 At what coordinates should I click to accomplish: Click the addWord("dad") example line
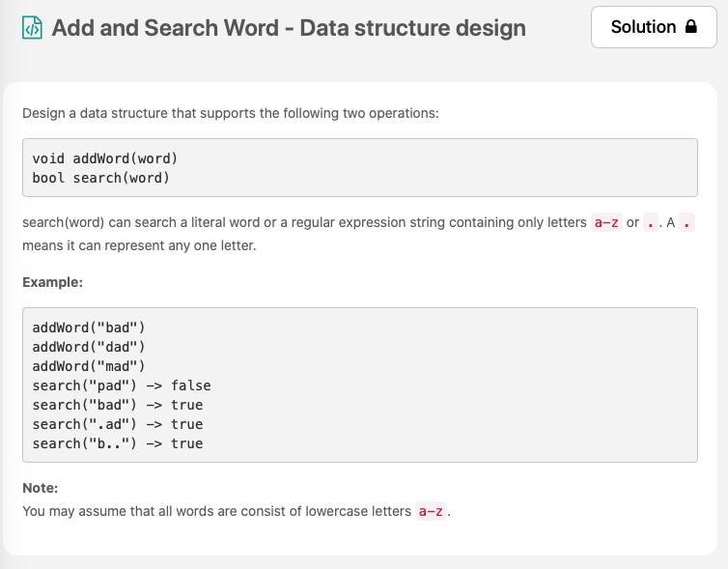pyautogui.click(x=89, y=347)
